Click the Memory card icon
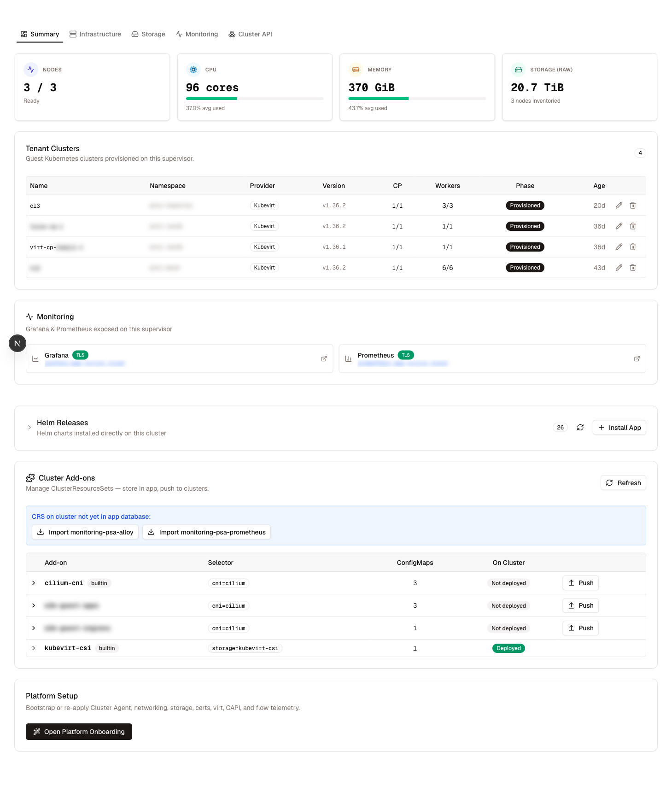672x810 pixels. pos(356,70)
